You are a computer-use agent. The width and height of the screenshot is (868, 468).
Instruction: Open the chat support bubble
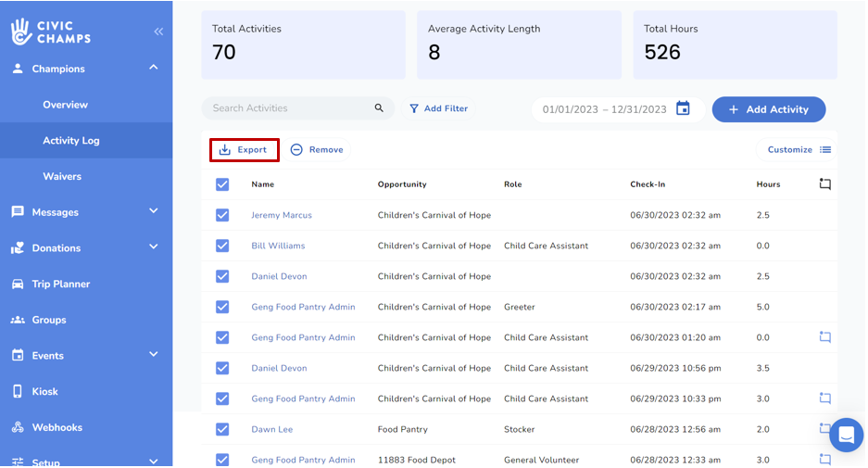[846, 435]
